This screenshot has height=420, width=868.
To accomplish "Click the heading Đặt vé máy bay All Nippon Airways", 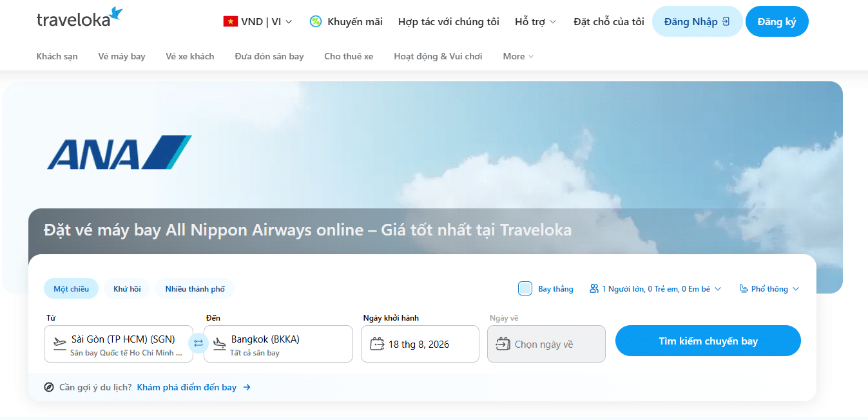I will pyautogui.click(x=308, y=230).
